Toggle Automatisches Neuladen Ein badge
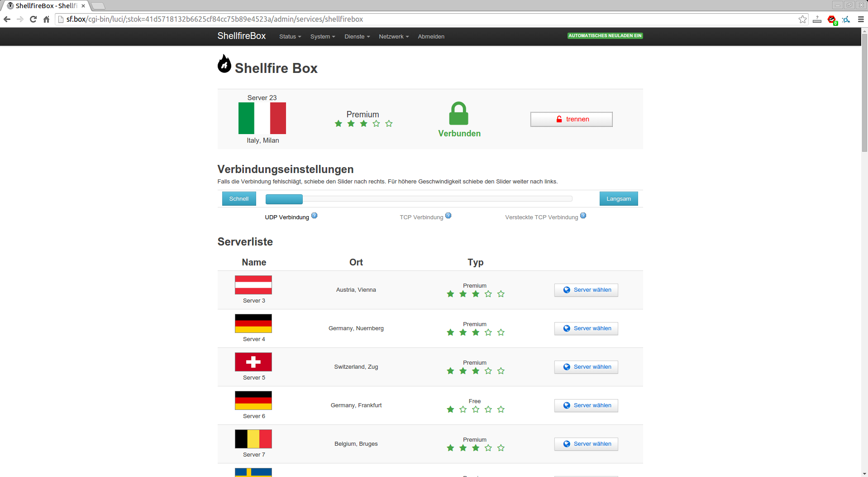868x477 pixels. 605,36
